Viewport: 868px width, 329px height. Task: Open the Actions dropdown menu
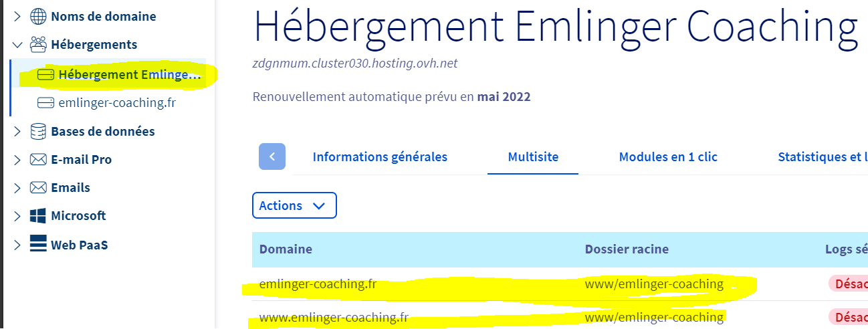pos(294,205)
